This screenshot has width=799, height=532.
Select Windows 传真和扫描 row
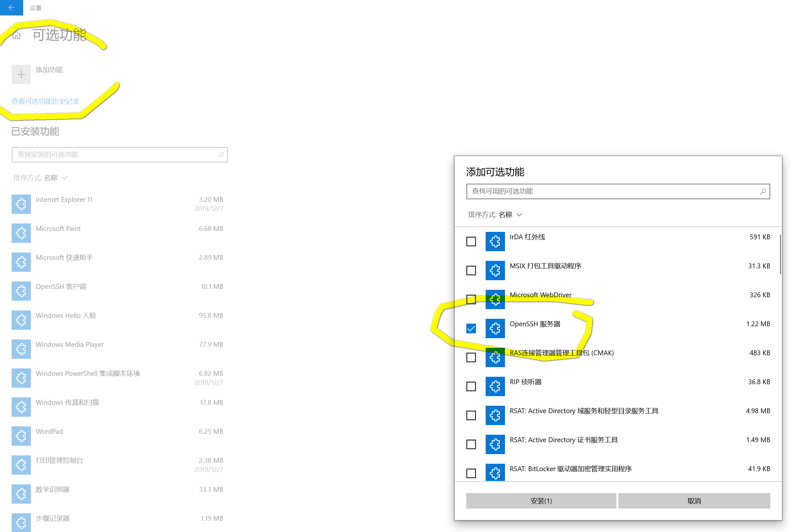coord(118,407)
